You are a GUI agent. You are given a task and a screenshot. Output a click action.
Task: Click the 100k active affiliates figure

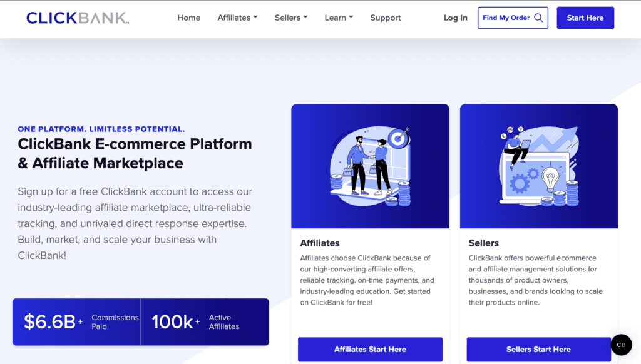tap(176, 322)
